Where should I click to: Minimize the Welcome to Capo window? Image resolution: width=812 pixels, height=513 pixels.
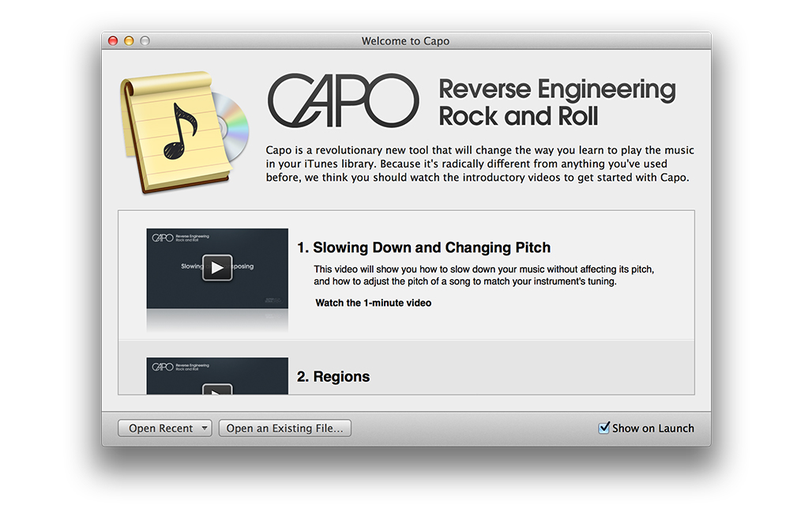click(x=129, y=41)
